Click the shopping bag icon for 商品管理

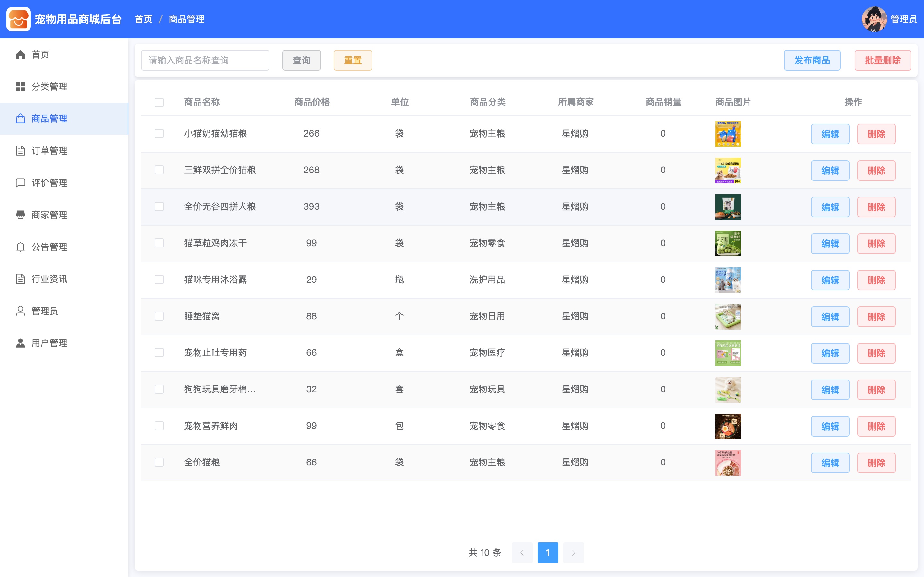pos(21,119)
